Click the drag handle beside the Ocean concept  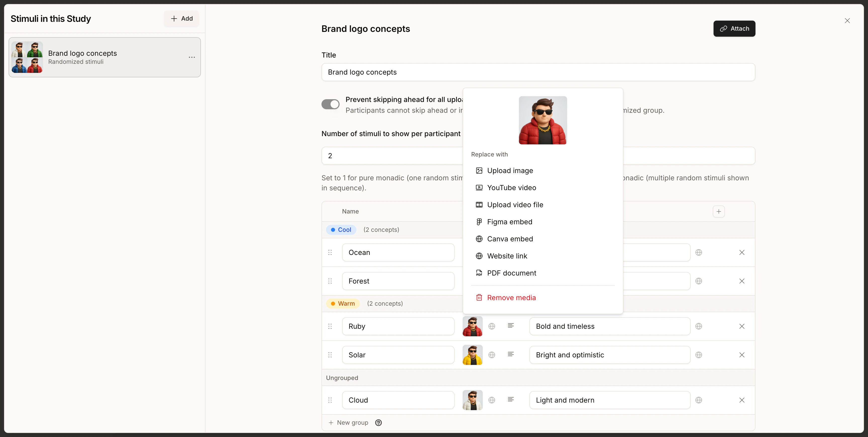pyautogui.click(x=330, y=252)
